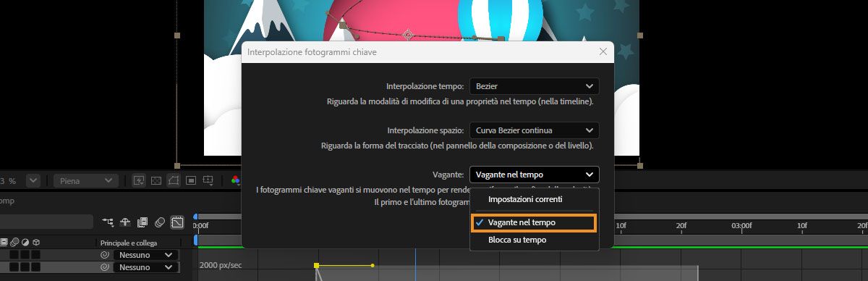Enable Motion Blur for the composition
This screenshot has height=281, width=868.
tap(160, 222)
